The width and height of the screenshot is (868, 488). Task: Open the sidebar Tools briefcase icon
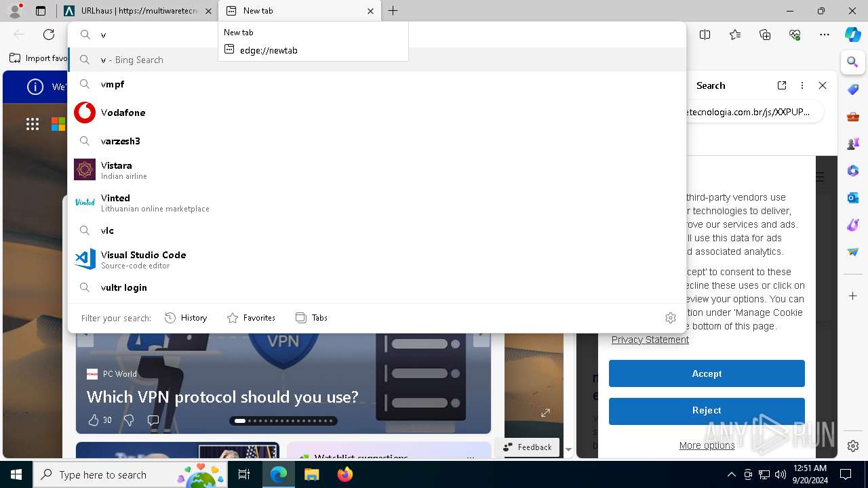(x=853, y=117)
